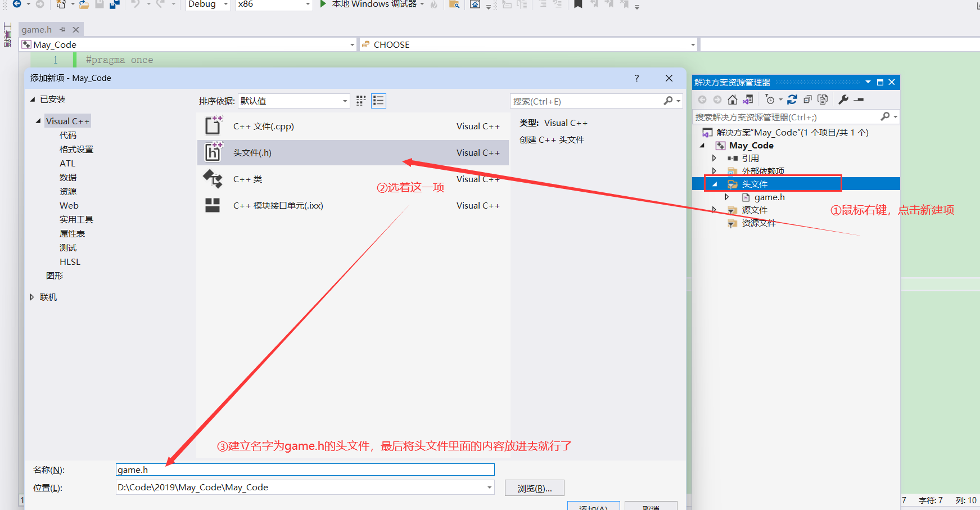Collapse the 已安装 tree section

[33, 99]
